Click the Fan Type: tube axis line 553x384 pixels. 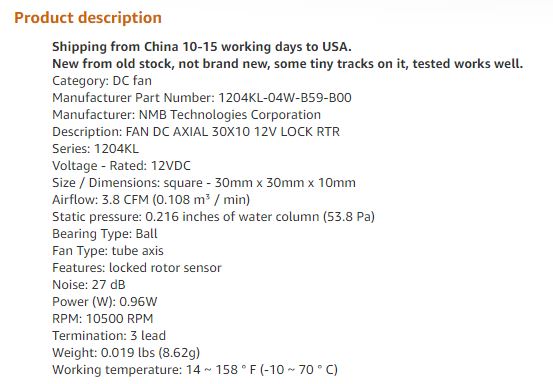coord(108,250)
